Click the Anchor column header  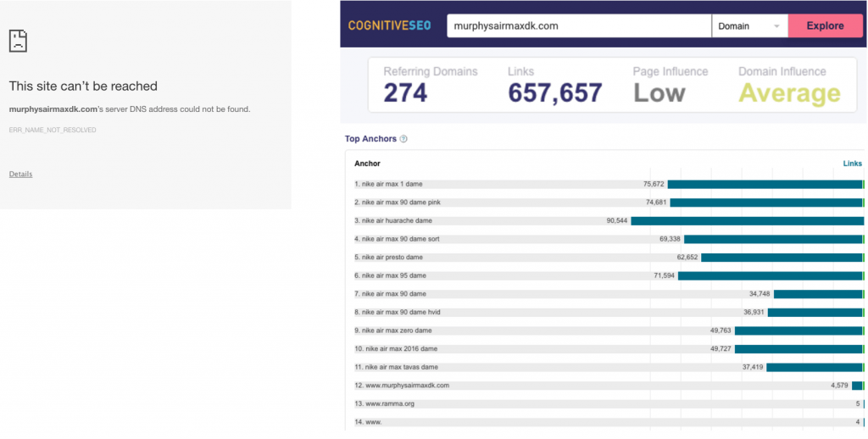[x=367, y=164]
